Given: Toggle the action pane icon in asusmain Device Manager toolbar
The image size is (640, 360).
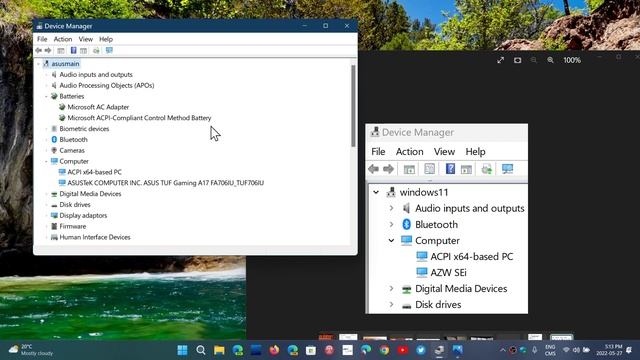Looking at the screenshot, I should (83, 51).
